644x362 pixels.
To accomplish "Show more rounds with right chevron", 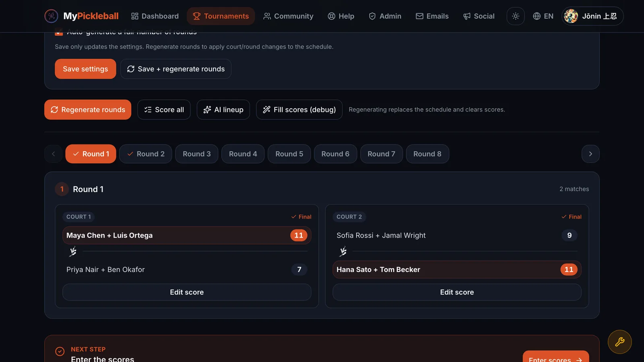I will 590,154.
